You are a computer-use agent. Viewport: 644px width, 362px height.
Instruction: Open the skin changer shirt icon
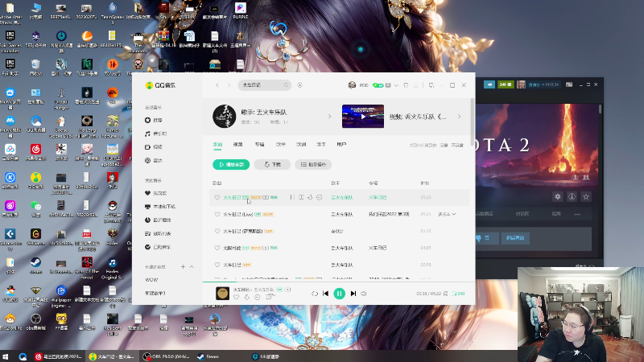[406, 85]
